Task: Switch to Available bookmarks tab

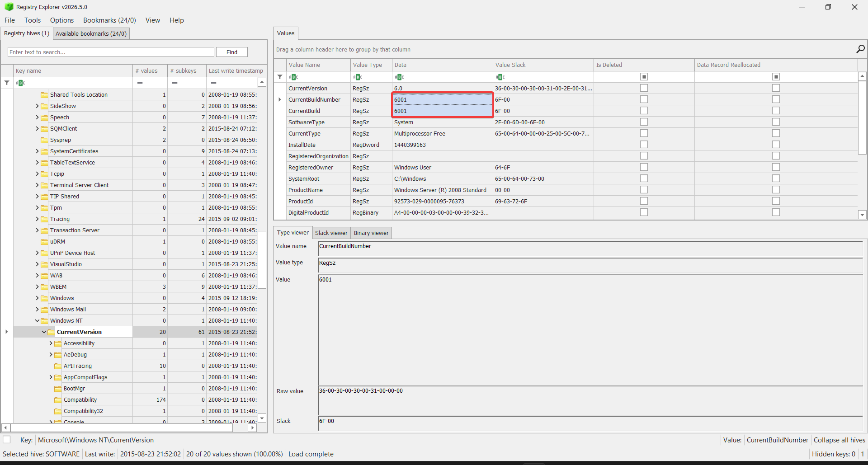Action: [91, 33]
